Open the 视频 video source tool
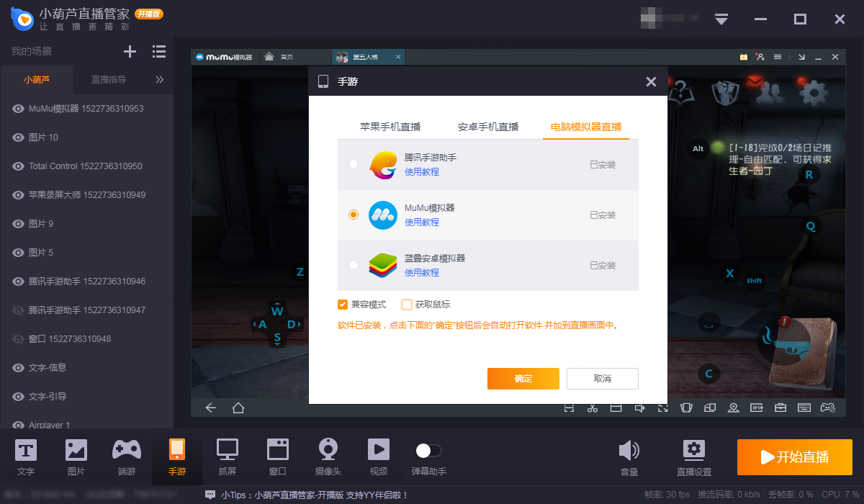This screenshot has height=504, width=864. click(379, 458)
